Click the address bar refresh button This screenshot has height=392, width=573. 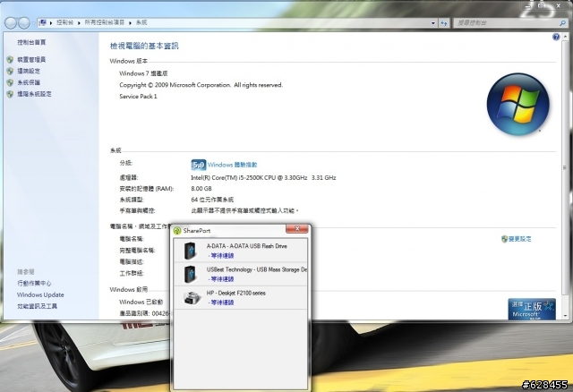[444, 23]
